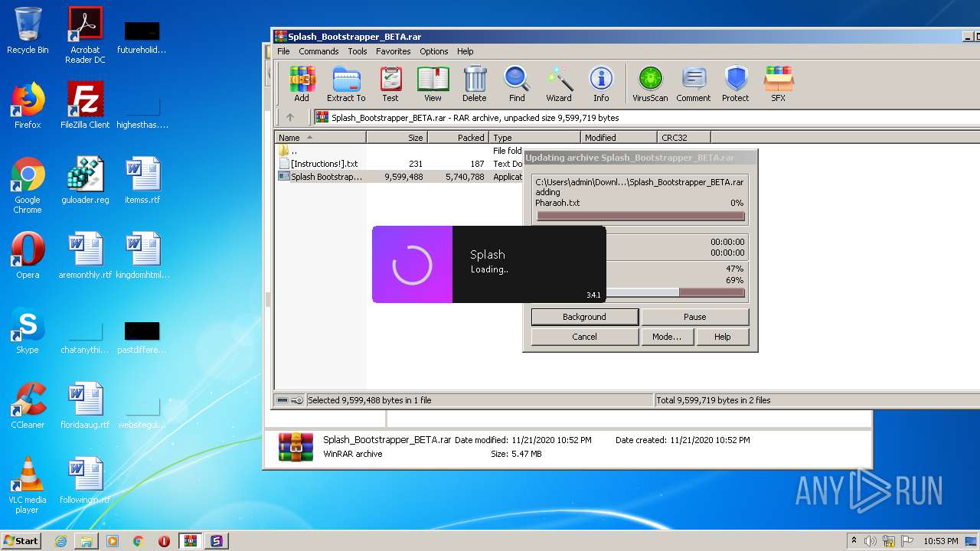Viewport: 980px width, 551px height.
Task: Show hidden tray icons arrow
Action: click(x=854, y=541)
